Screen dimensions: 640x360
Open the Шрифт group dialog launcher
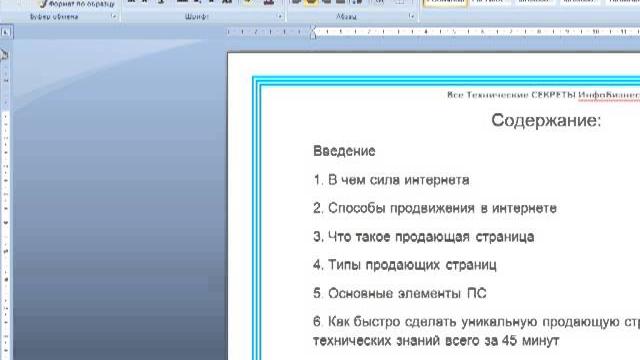coord(280,16)
